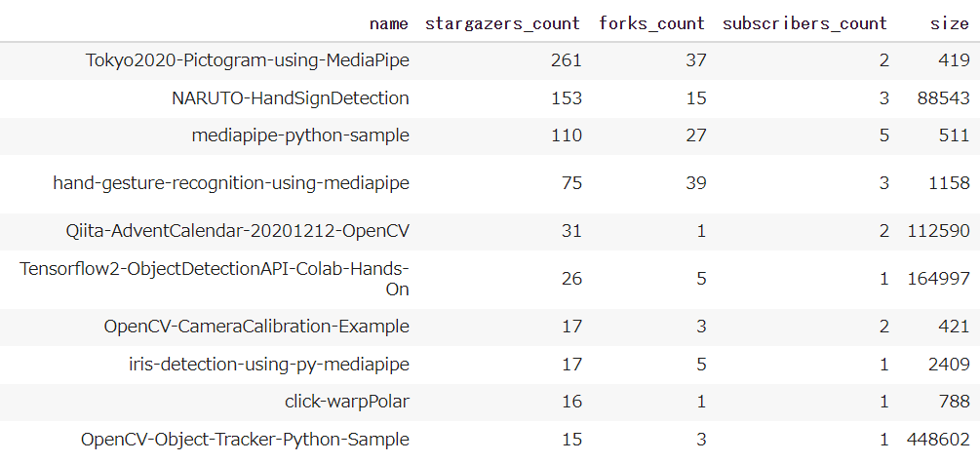Viewport: 980px width, 463px height.
Task: Click the stargazers_count column header
Action: (502, 23)
